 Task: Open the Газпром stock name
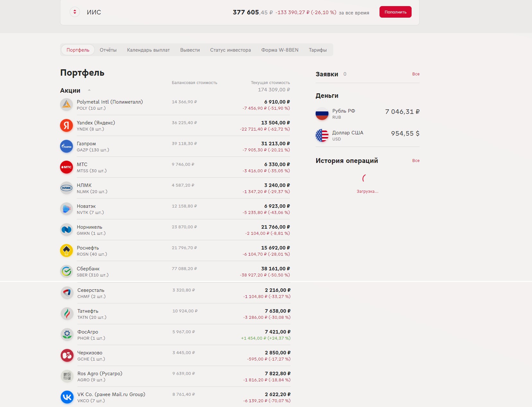(86, 144)
